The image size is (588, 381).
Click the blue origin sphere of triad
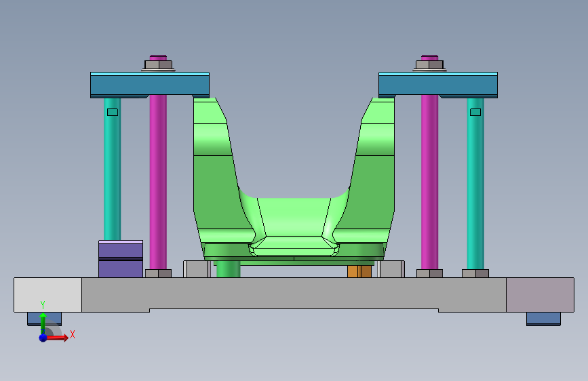43,338
